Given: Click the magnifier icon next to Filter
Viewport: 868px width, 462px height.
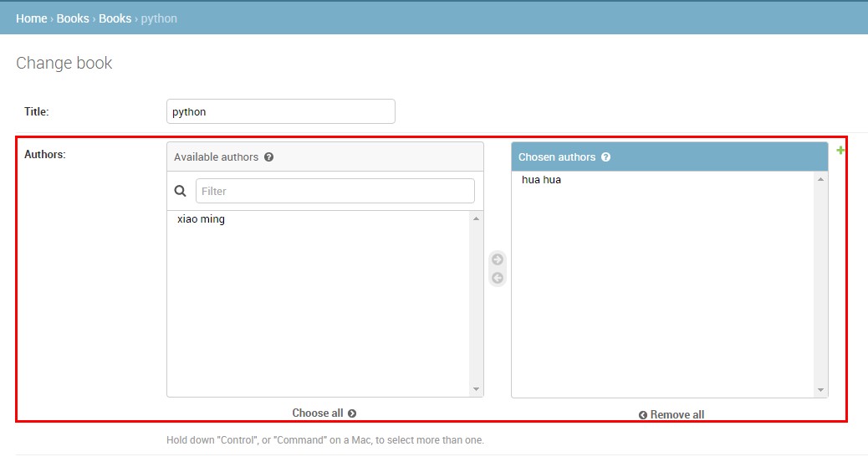Looking at the screenshot, I should point(181,191).
